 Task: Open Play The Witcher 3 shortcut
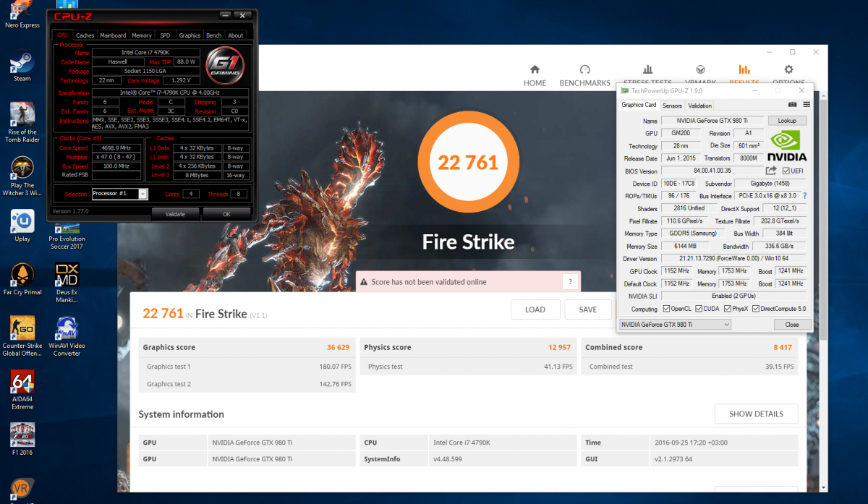(x=22, y=176)
